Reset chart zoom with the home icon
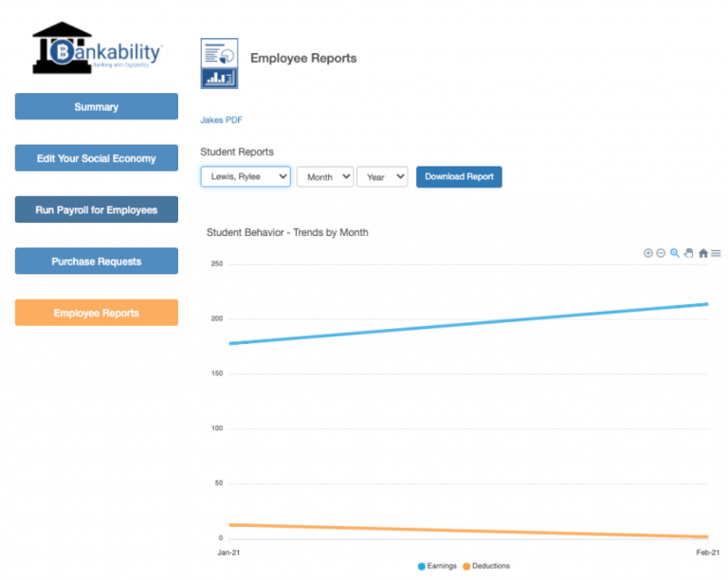This screenshot has width=728, height=580. pyautogui.click(x=702, y=253)
